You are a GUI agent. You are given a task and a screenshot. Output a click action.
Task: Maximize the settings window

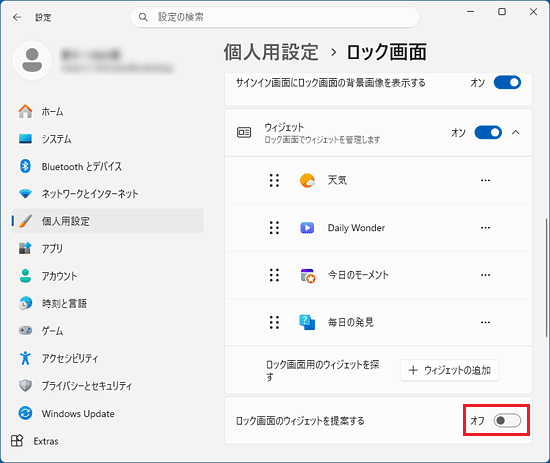[502, 12]
